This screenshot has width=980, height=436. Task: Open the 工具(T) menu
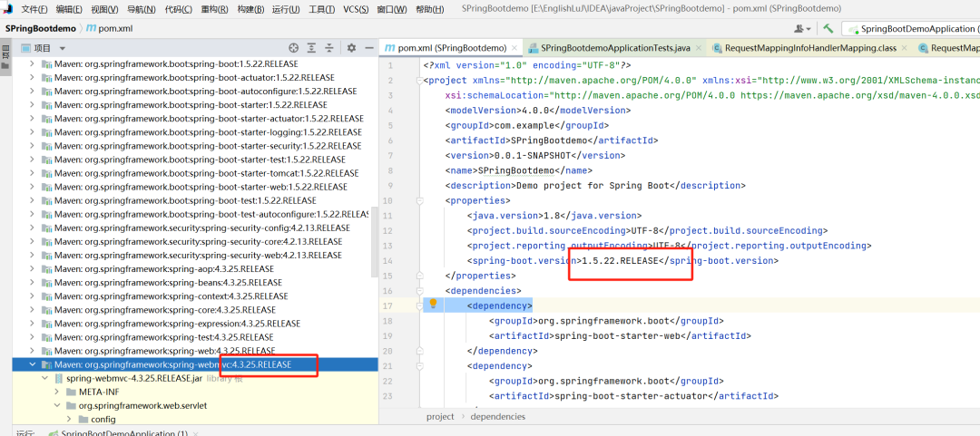[322, 9]
